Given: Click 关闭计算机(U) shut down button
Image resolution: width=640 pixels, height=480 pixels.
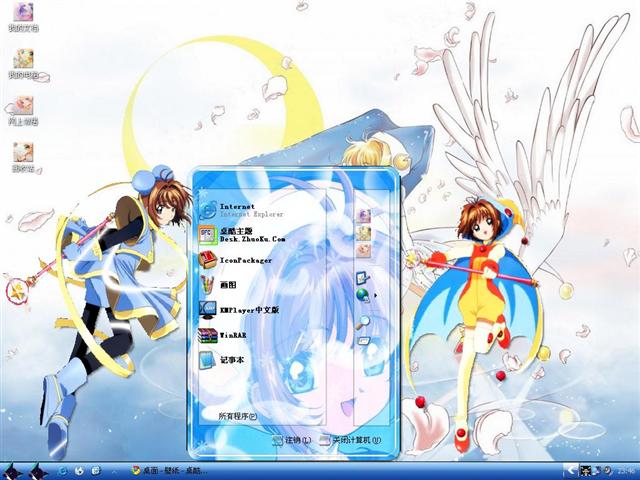Looking at the screenshot, I should click(x=350, y=440).
